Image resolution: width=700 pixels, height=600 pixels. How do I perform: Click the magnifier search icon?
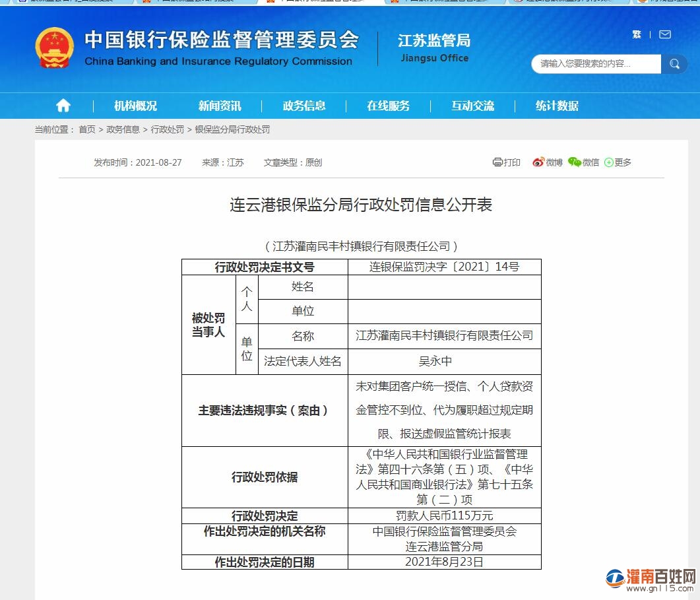[x=674, y=64]
